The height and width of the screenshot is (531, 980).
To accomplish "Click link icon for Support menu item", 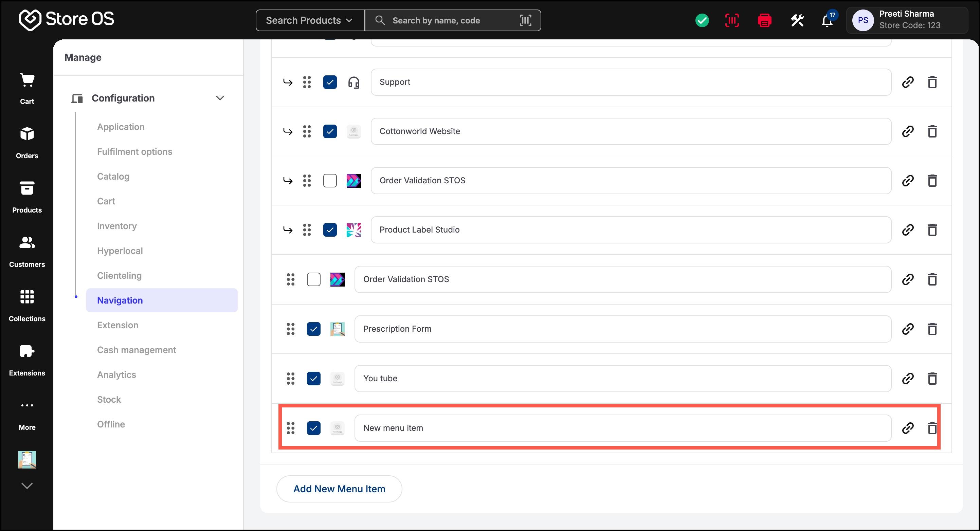I will pos(908,82).
